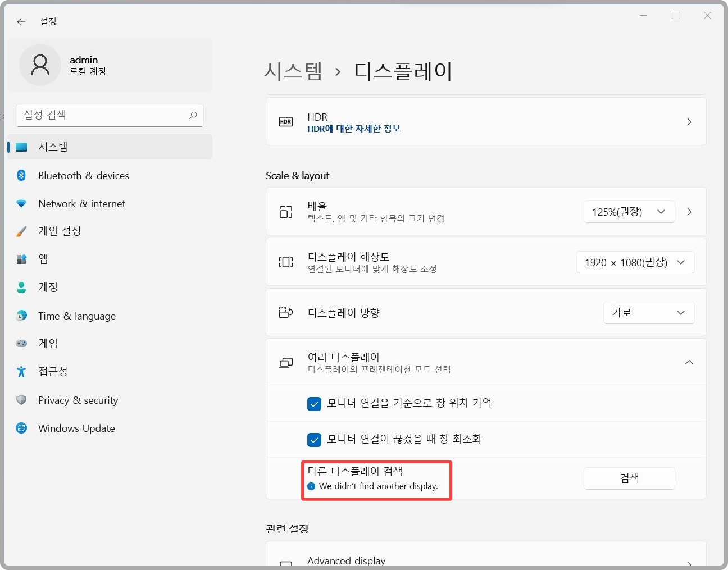728x570 pixels.
Task: Open the HDR에 대한 자세한 정보 link
Action: (354, 129)
